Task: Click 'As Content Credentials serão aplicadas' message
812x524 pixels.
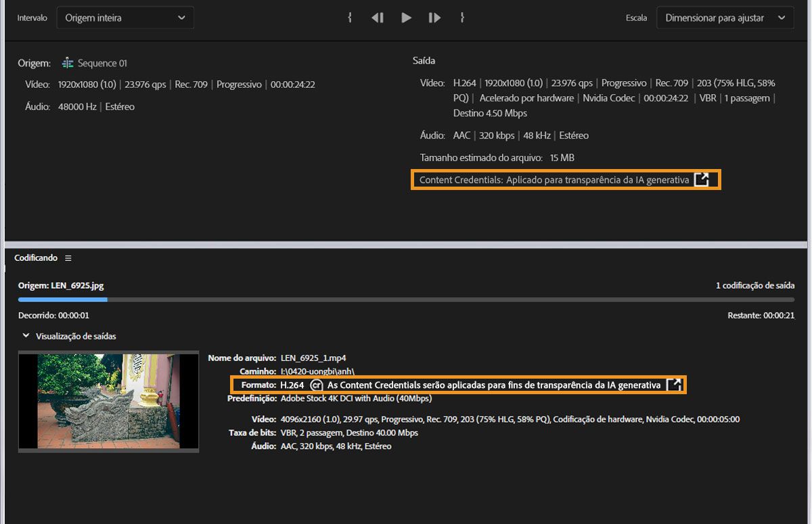Action: (494, 385)
